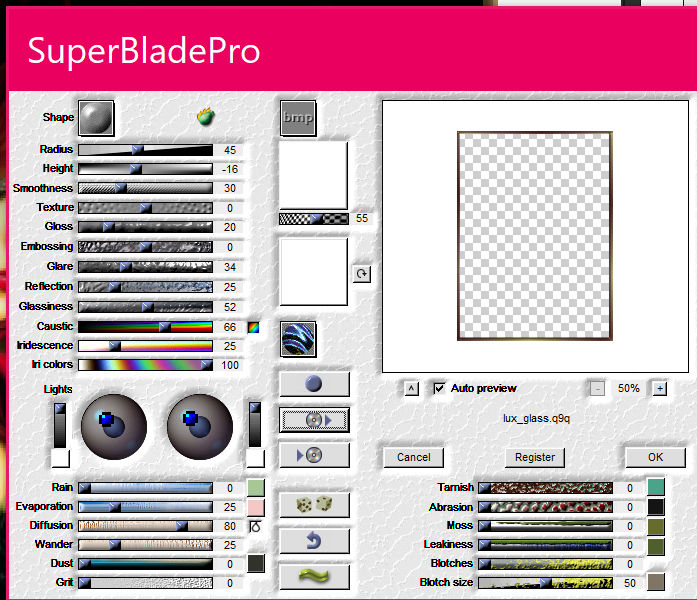This screenshot has width=697, height=600.
Task: Toggle the small icon beside Diffusion value
Action: pos(255,525)
